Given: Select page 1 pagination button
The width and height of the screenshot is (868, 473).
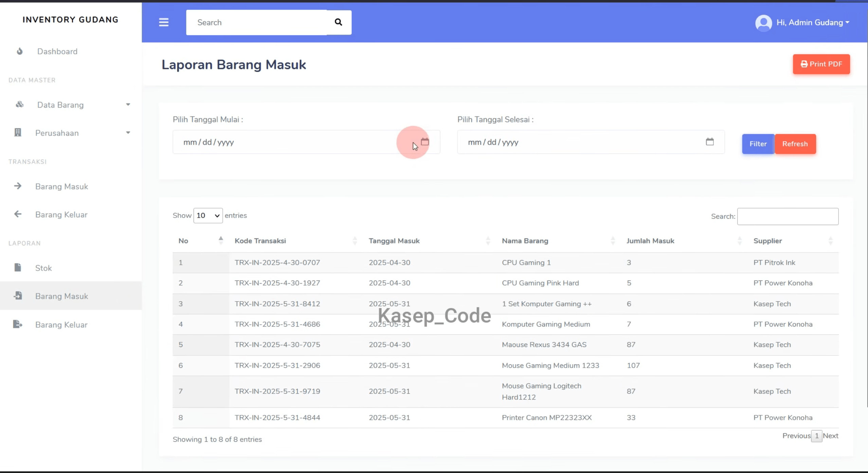Looking at the screenshot, I should click(817, 436).
